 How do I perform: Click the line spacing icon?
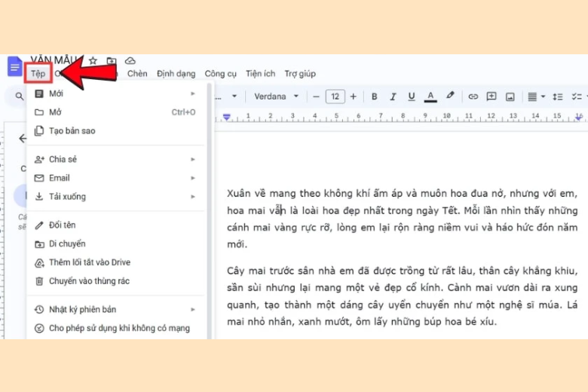(x=558, y=96)
